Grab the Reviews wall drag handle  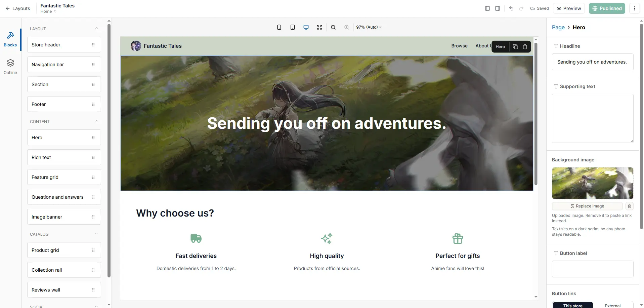(93, 290)
